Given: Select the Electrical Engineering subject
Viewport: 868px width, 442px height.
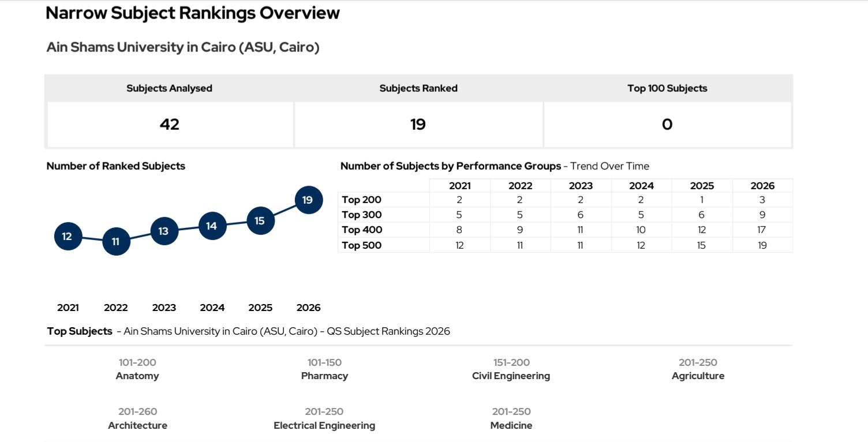Looking at the screenshot, I should [x=324, y=426].
